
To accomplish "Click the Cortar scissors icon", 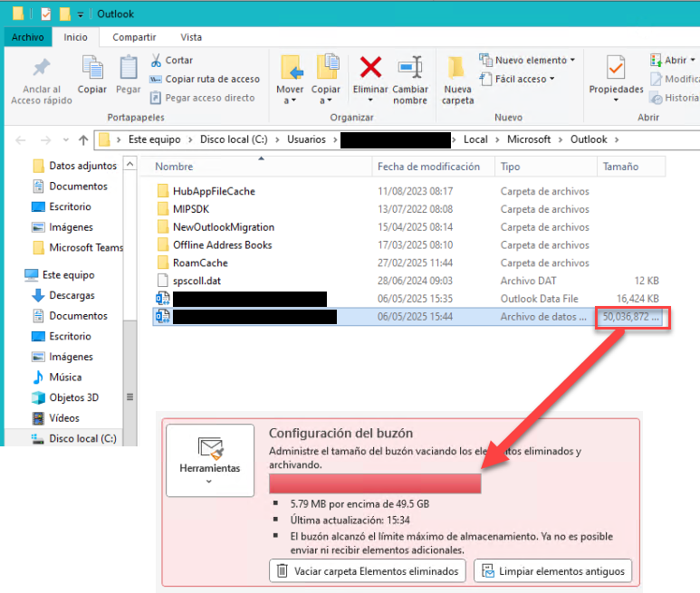I will click(156, 60).
